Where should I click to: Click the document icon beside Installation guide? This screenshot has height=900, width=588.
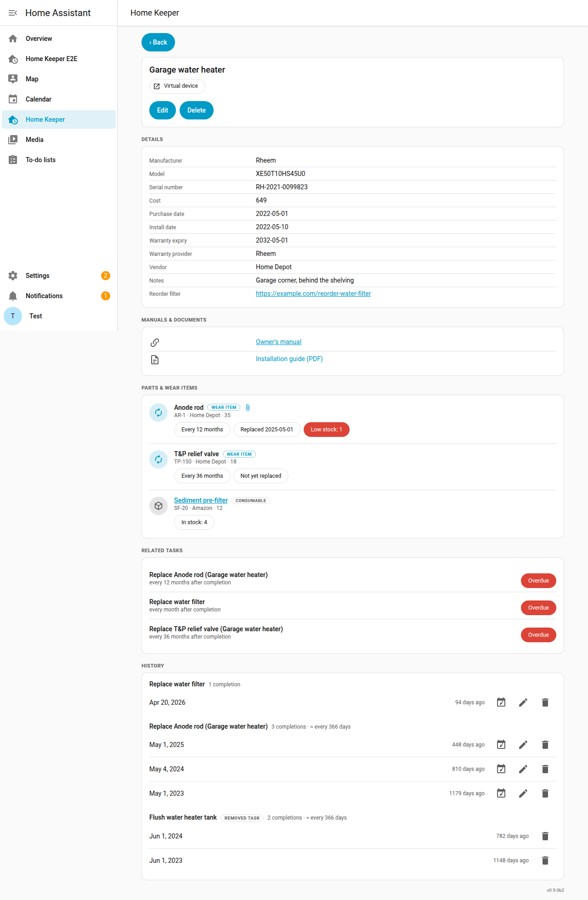(155, 360)
